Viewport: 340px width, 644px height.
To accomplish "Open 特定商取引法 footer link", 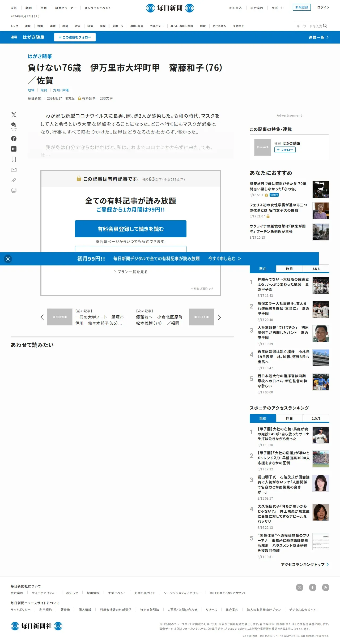I will tap(150, 610).
